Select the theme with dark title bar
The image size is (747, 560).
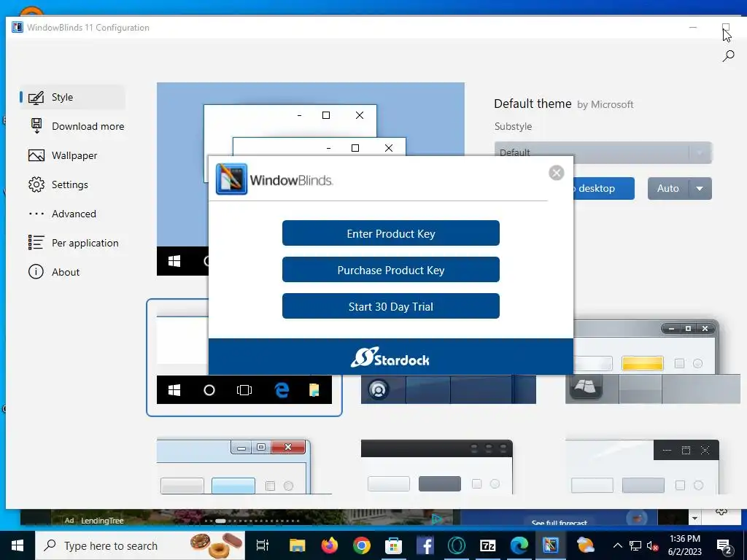[x=437, y=467]
